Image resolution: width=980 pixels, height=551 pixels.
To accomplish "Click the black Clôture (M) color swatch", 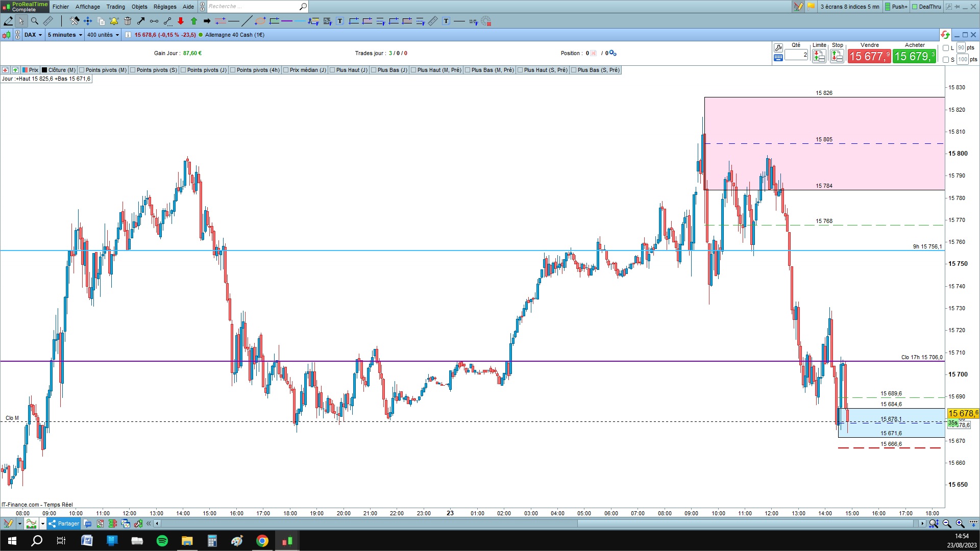I will coord(44,70).
